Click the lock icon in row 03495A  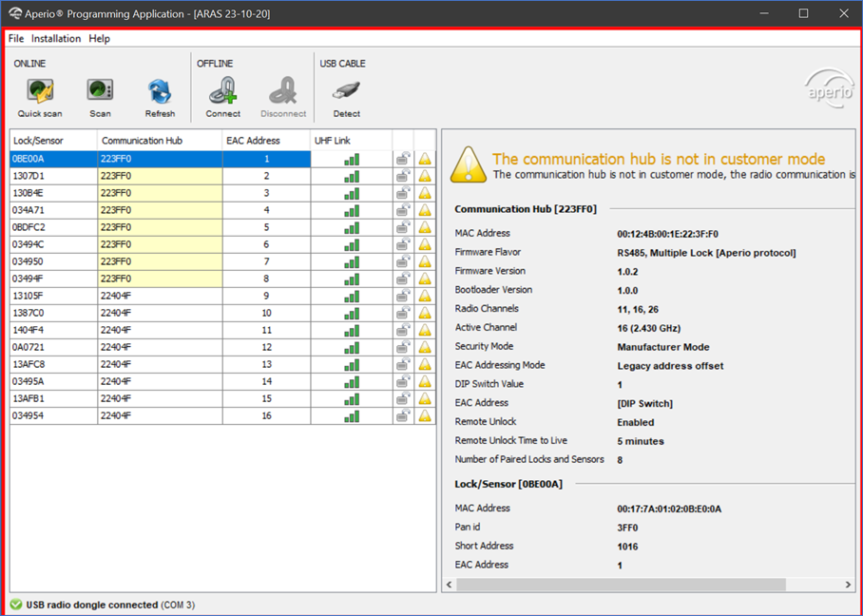[x=403, y=381]
